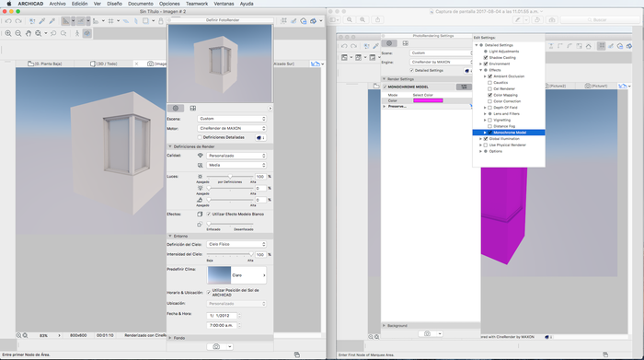Open the Archivo menu
Image resolution: width=644 pixels, height=360 pixels.
pyautogui.click(x=57, y=4)
